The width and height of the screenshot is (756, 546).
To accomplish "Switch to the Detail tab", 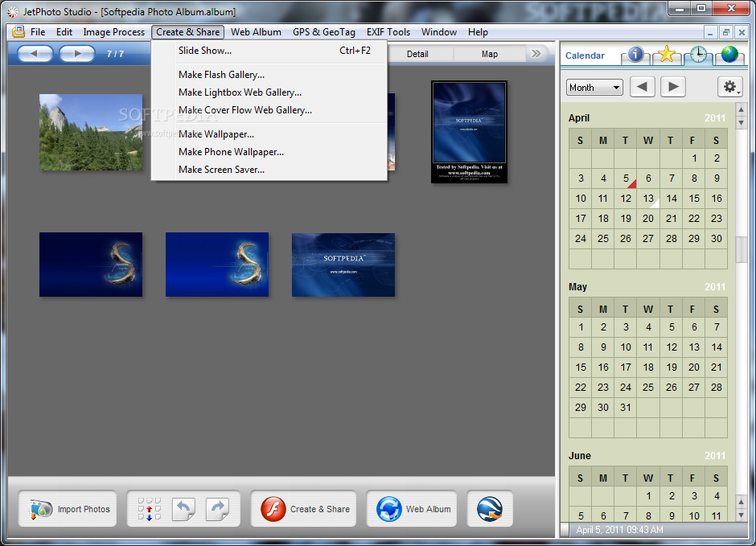I will click(417, 54).
